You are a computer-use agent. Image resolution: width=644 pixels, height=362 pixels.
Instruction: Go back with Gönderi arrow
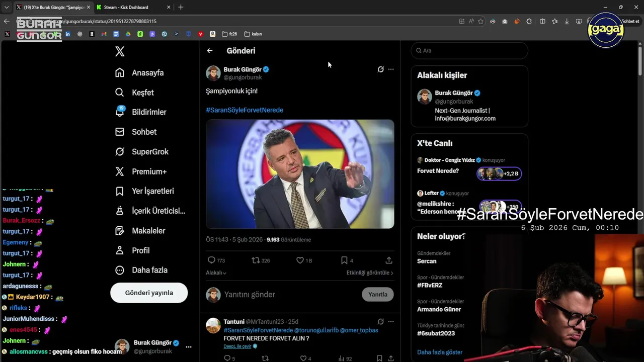pyautogui.click(x=210, y=51)
